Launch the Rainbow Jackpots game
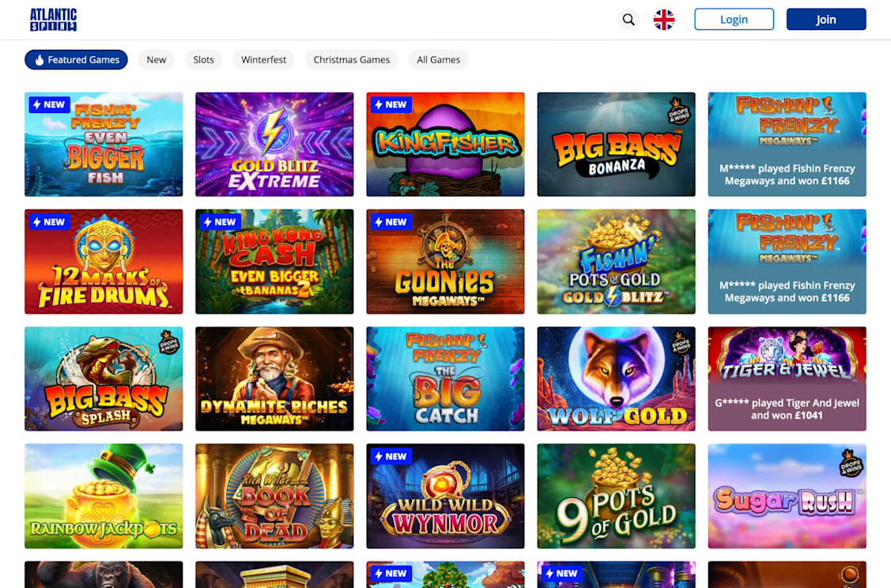891x588 pixels. tap(104, 496)
